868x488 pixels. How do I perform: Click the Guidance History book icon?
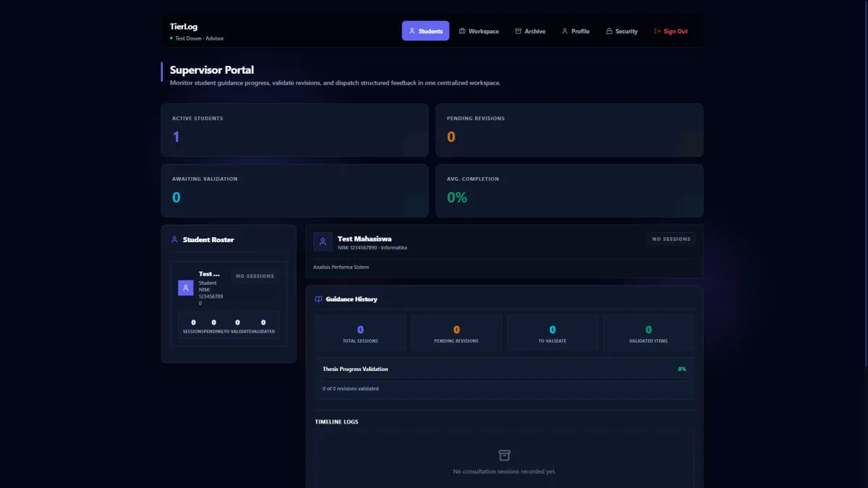(318, 299)
